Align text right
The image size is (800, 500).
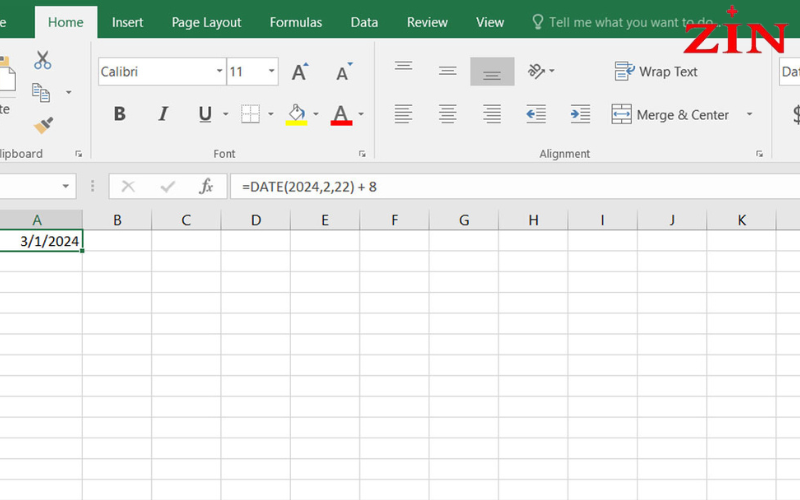coord(492,114)
